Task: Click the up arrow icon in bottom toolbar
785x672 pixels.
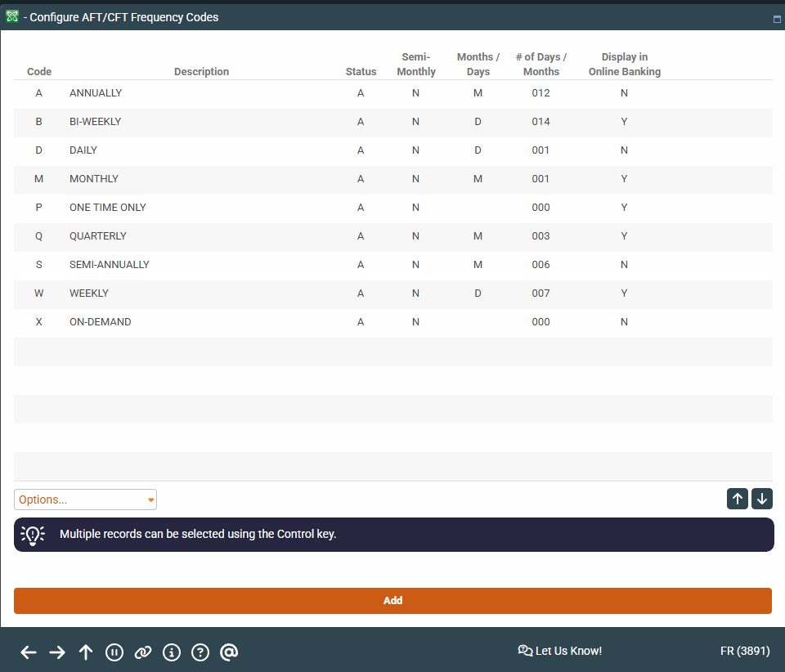Action: pyautogui.click(x=86, y=652)
